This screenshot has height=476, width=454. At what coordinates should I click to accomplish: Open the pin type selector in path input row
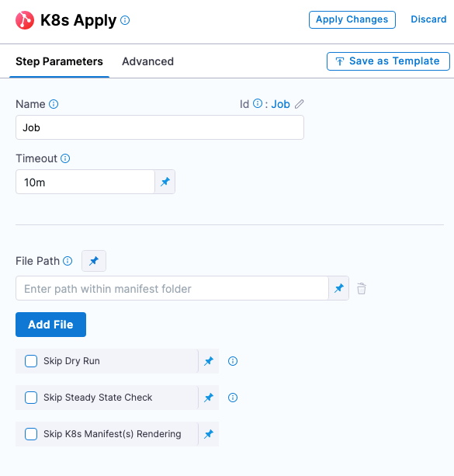pyautogui.click(x=339, y=288)
